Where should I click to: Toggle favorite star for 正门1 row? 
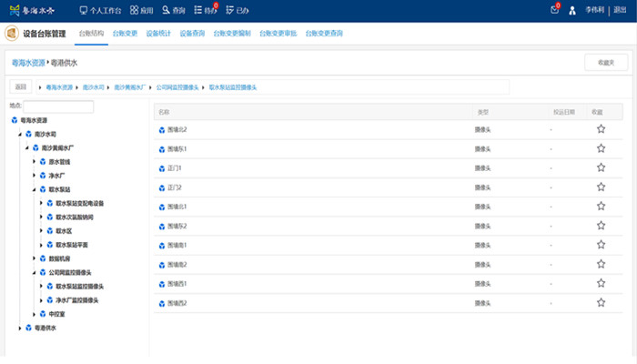[601, 168]
